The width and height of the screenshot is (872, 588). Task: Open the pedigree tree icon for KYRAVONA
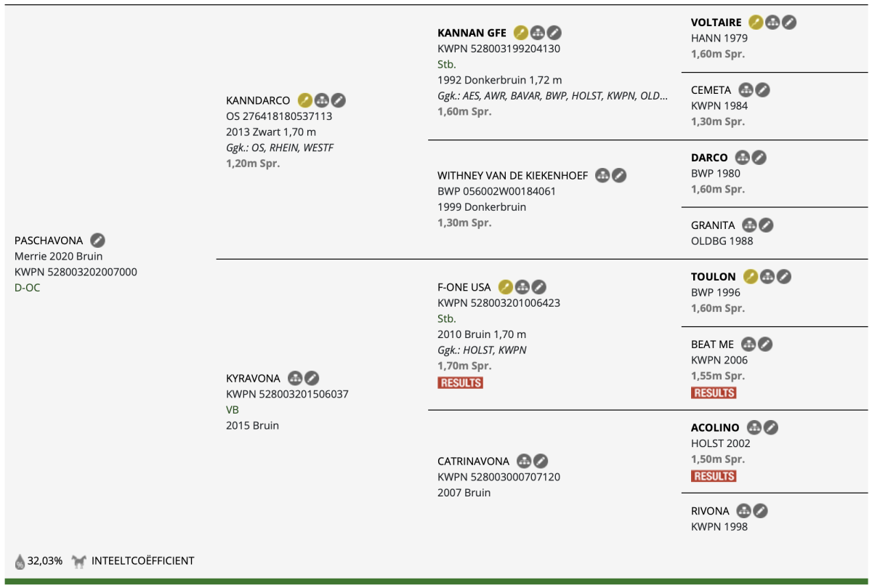(295, 378)
